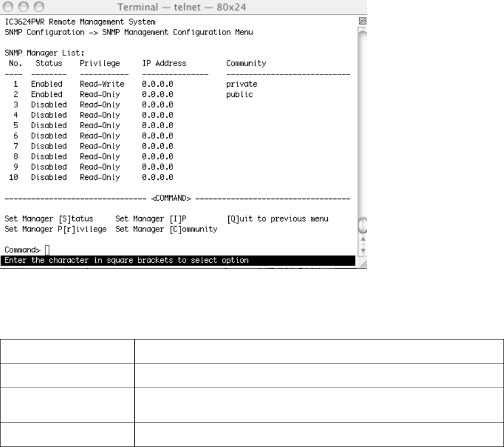Click the public community string in row 2
The width and height of the screenshot is (504, 447).
pyautogui.click(x=239, y=94)
